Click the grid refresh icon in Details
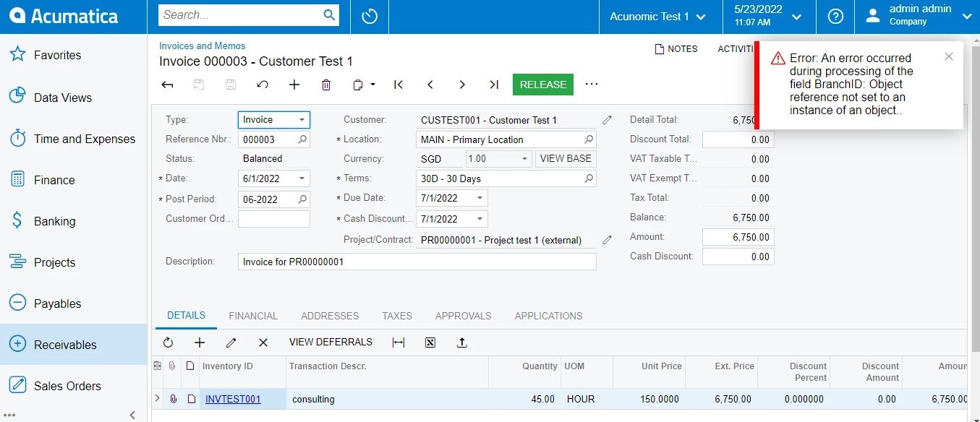Screen dimensions: 980x422 tap(169, 343)
